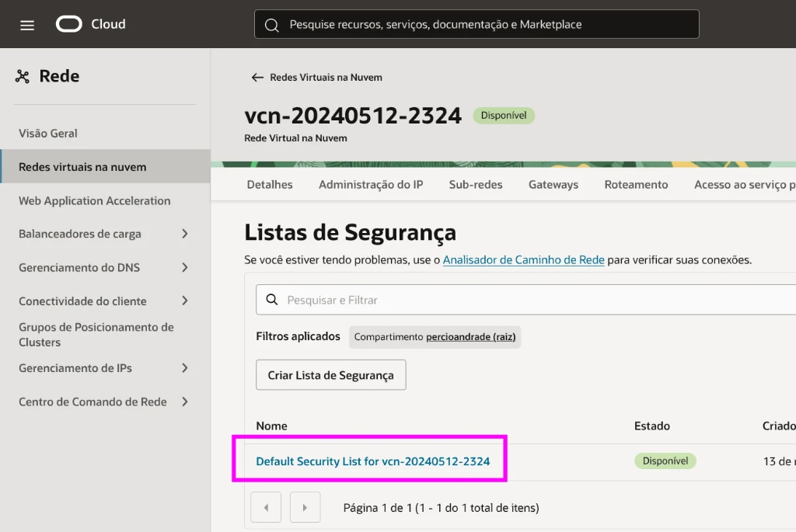
Task: Open Analisador de Caminho de Rede link
Action: (523, 259)
